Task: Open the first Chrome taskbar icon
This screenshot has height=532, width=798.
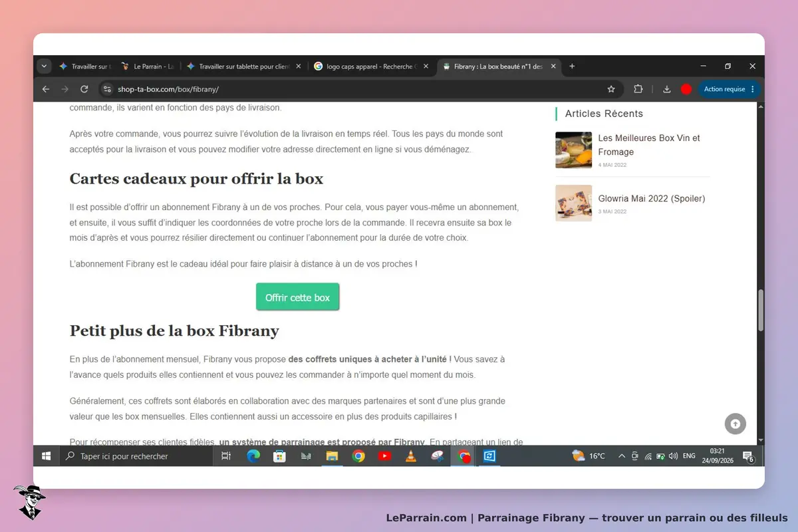Action: tap(358, 456)
